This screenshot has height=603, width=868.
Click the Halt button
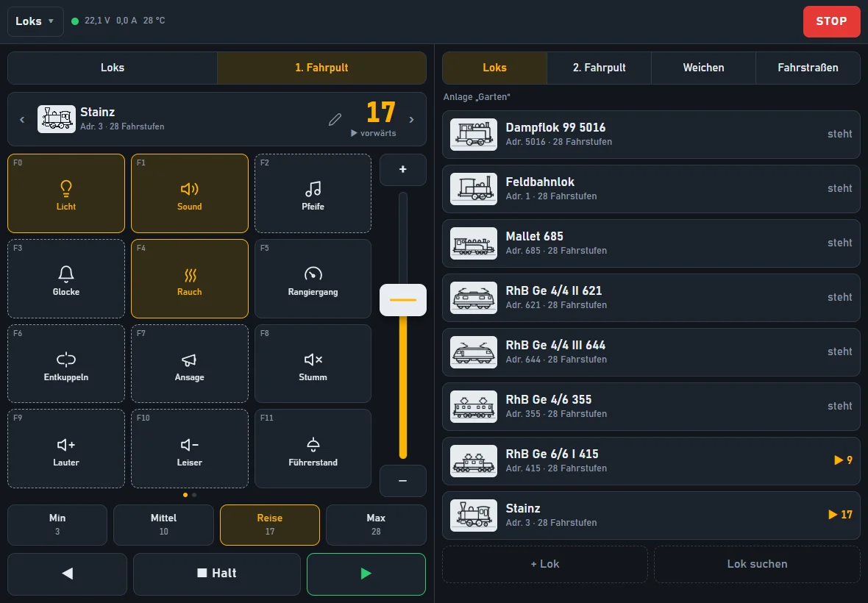217,574
